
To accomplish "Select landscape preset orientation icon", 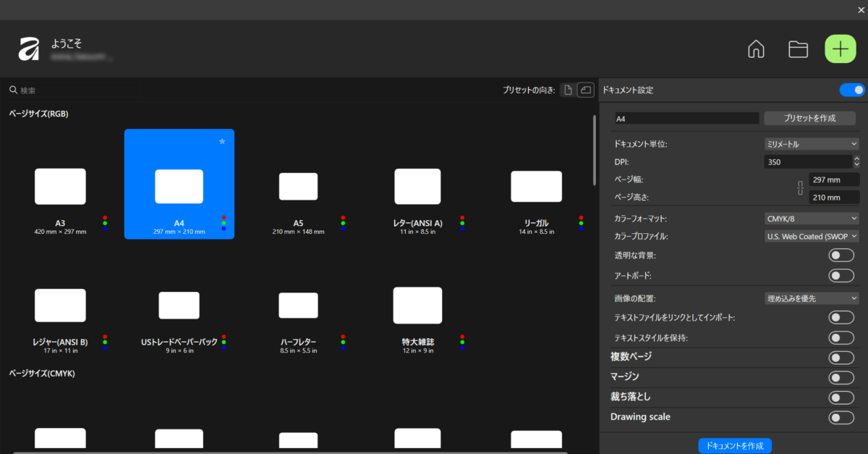I will (584, 90).
